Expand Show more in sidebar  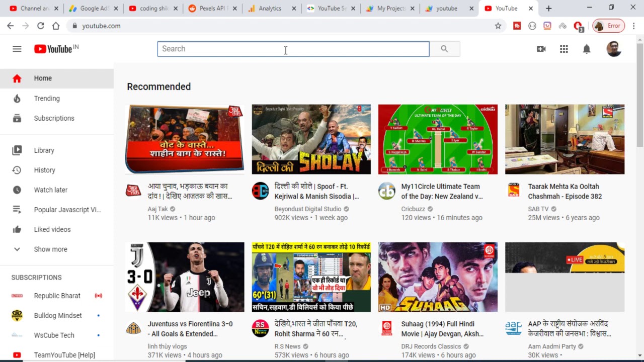tap(50, 249)
